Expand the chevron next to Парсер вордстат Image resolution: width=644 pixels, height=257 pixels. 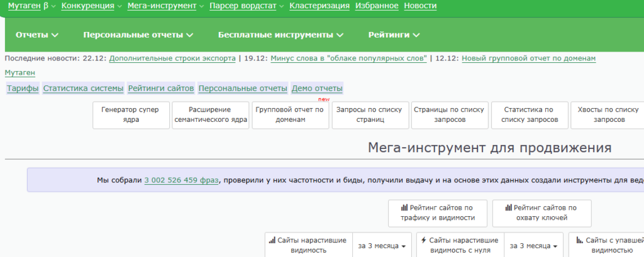point(281,6)
